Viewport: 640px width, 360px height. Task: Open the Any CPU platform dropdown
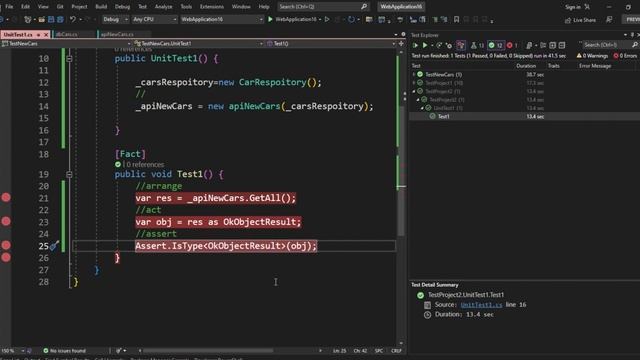(154, 19)
